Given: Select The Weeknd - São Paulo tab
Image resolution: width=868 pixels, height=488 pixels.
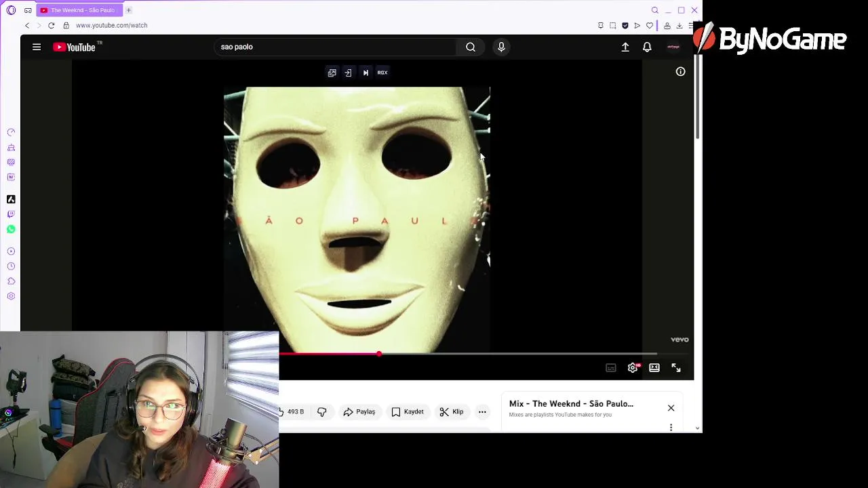Looking at the screenshot, I should 80,10.
